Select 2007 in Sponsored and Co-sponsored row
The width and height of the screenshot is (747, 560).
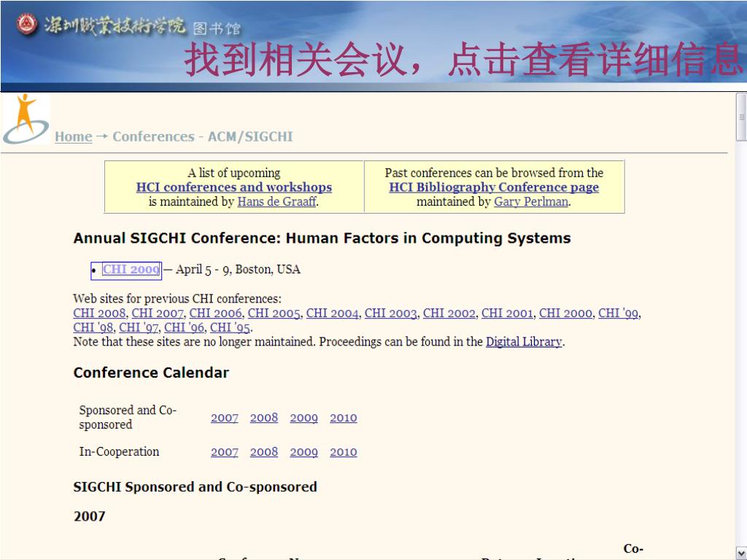click(225, 418)
